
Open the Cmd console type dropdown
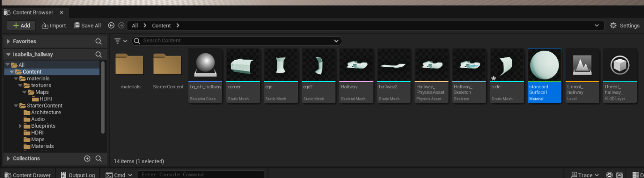(x=119, y=175)
